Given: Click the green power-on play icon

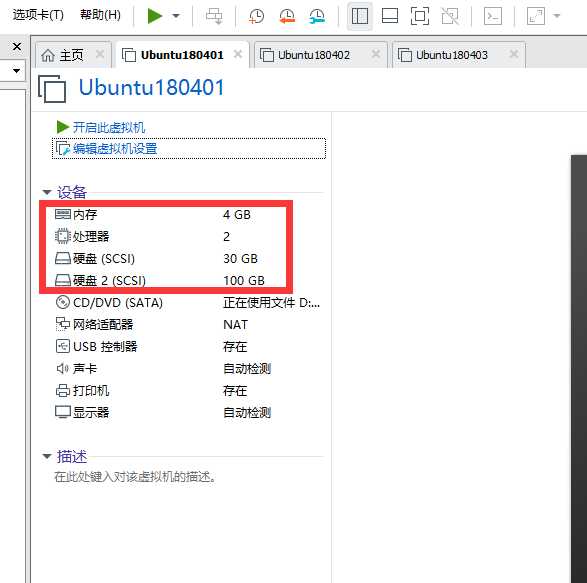Looking at the screenshot, I should coord(155,16).
